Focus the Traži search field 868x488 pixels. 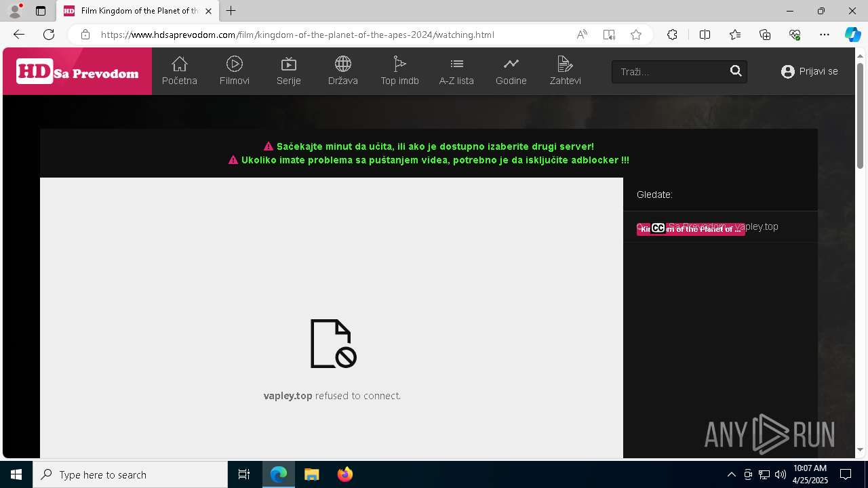(x=670, y=72)
